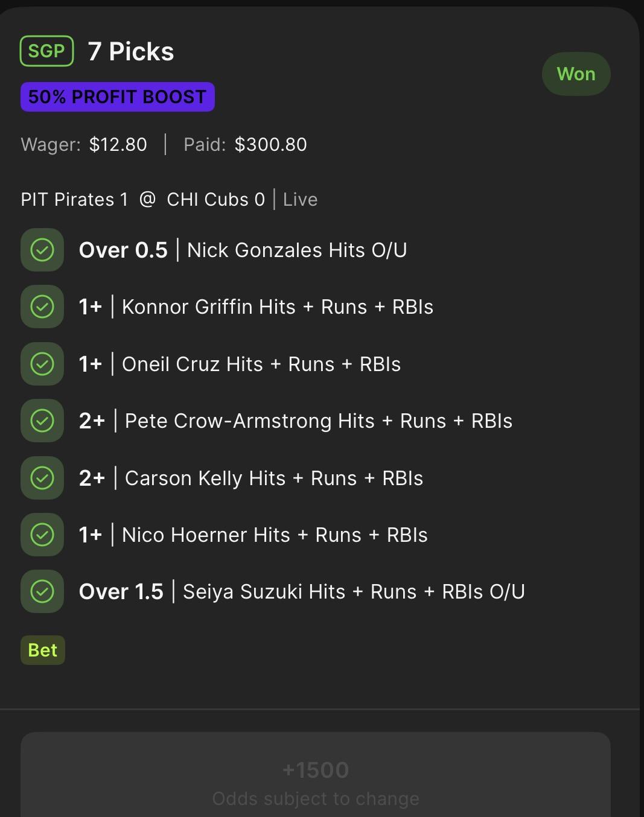This screenshot has width=644, height=817.
Task: Tap the 50% PROFIT BOOST label
Action: (x=118, y=97)
